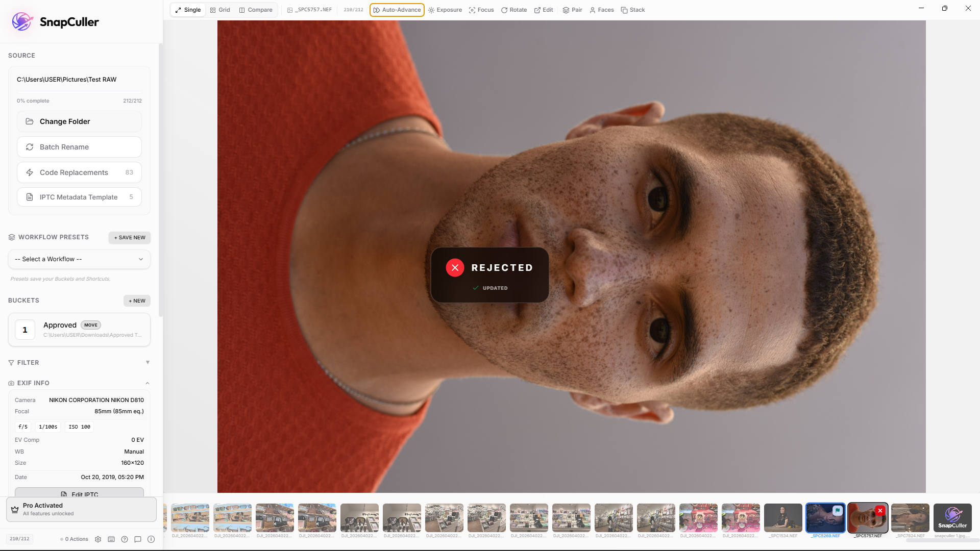Open the info circle icon

coord(151,539)
